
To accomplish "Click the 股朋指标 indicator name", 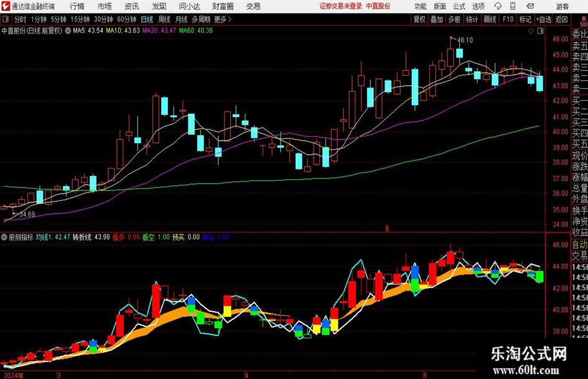I will pos(21,237).
